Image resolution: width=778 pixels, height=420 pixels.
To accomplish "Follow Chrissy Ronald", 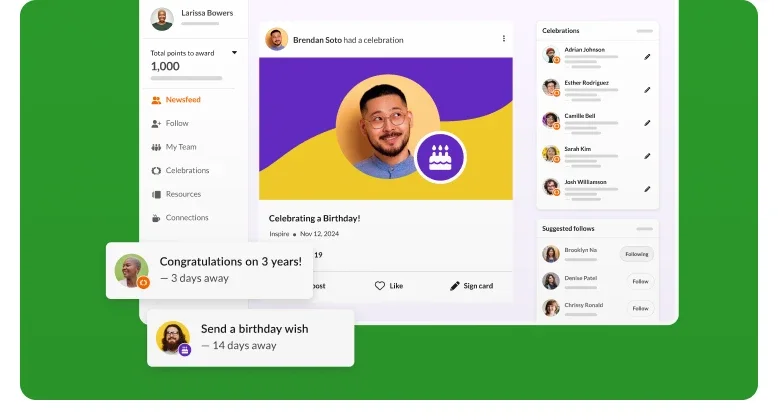I will (x=639, y=308).
